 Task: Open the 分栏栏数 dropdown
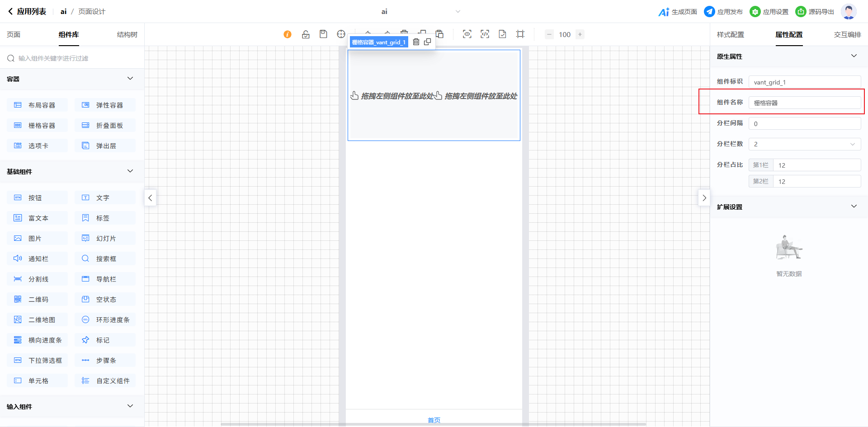(x=804, y=144)
